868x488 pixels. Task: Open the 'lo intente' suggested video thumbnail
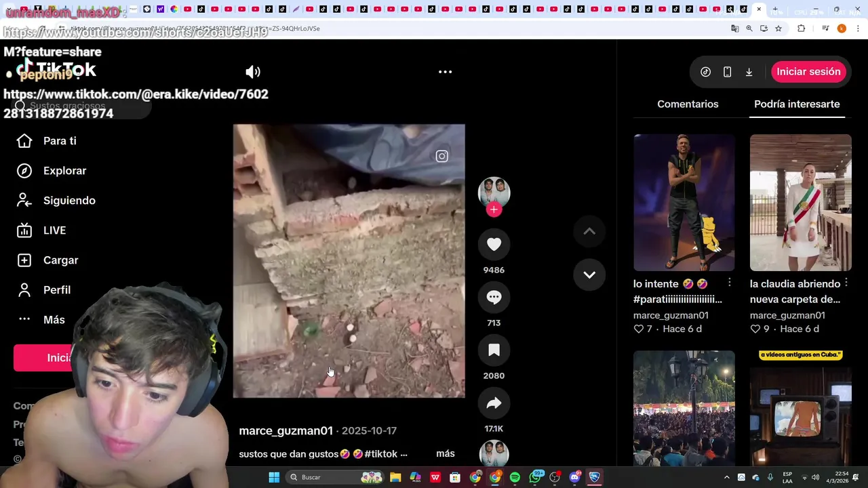684,203
